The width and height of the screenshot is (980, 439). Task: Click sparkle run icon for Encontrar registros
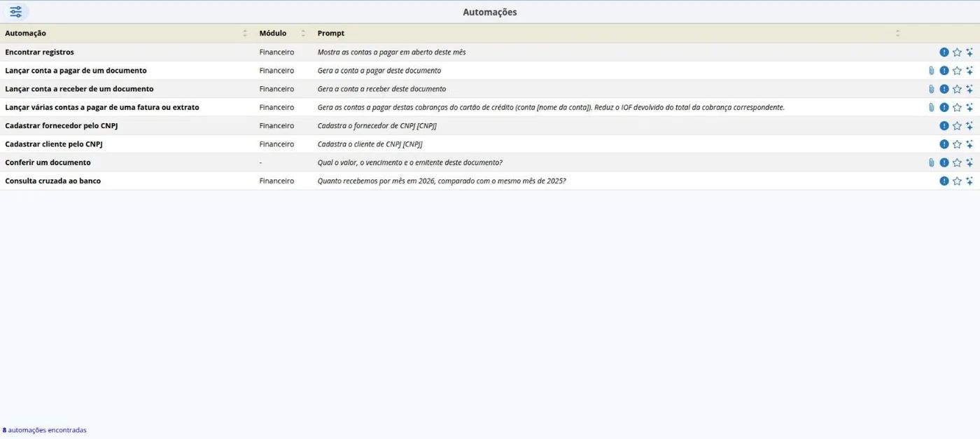[x=969, y=53]
